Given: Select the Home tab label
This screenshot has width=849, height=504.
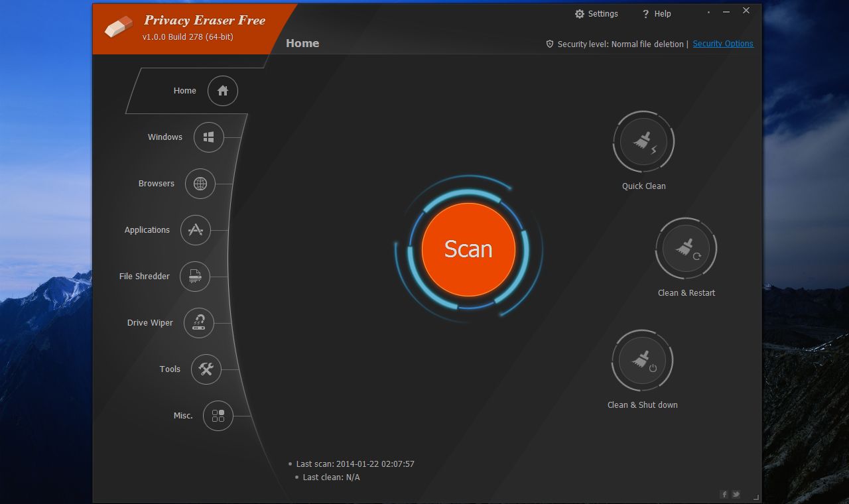Looking at the screenshot, I should point(185,91).
